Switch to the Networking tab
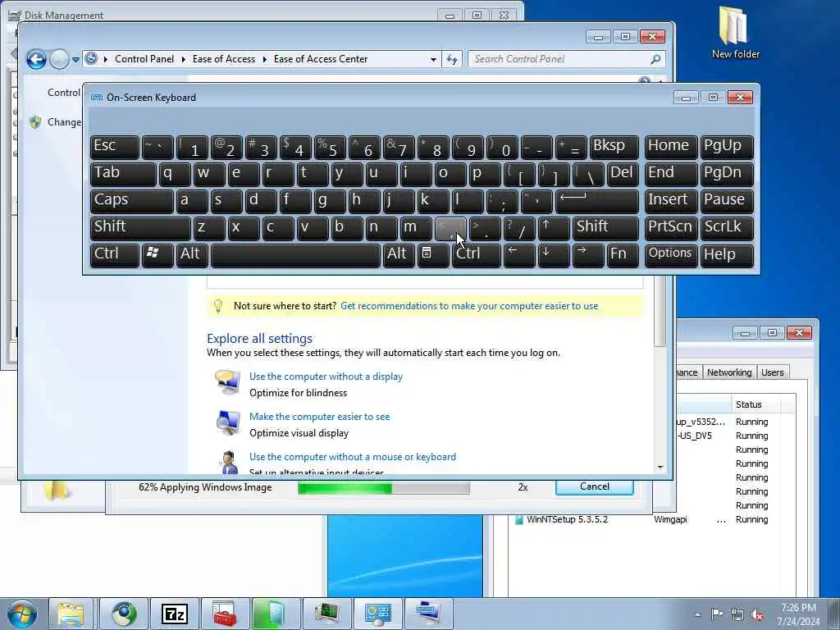This screenshot has width=840, height=630. click(729, 372)
